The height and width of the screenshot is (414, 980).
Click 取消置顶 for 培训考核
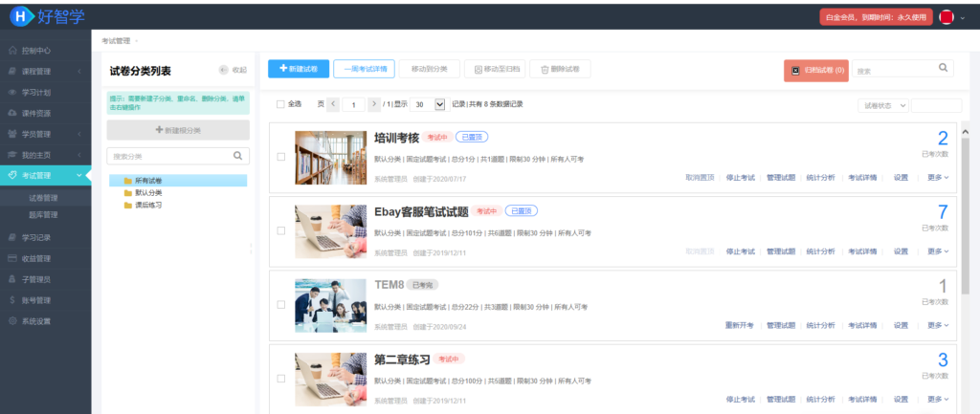tap(700, 177)
